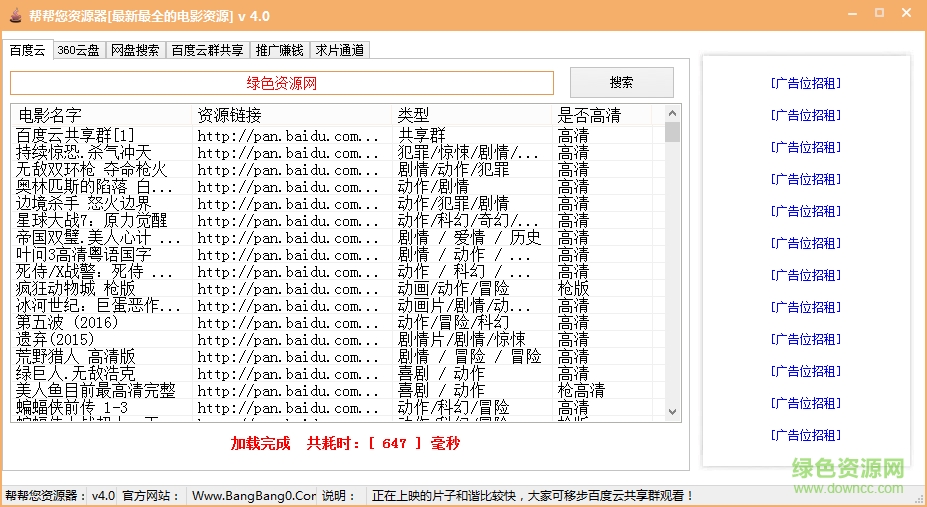927x507 pixels.
Task: Open the 求片通道 tab
Action: point(340,51)
